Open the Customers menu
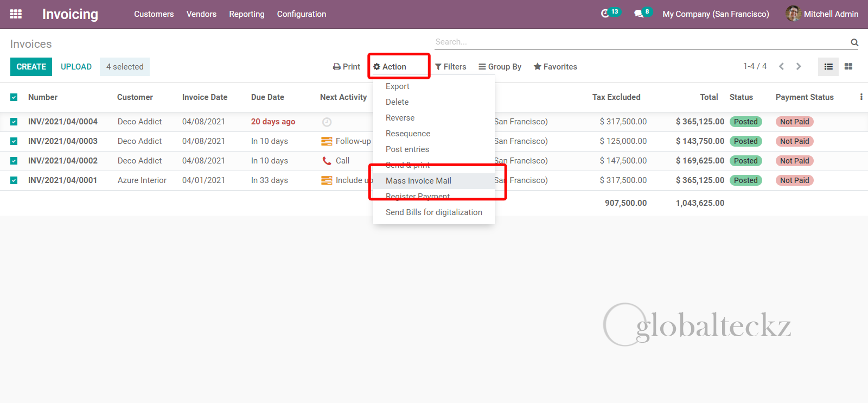The width and height of the screenshot is (868, 403). (x=154, y=14)
